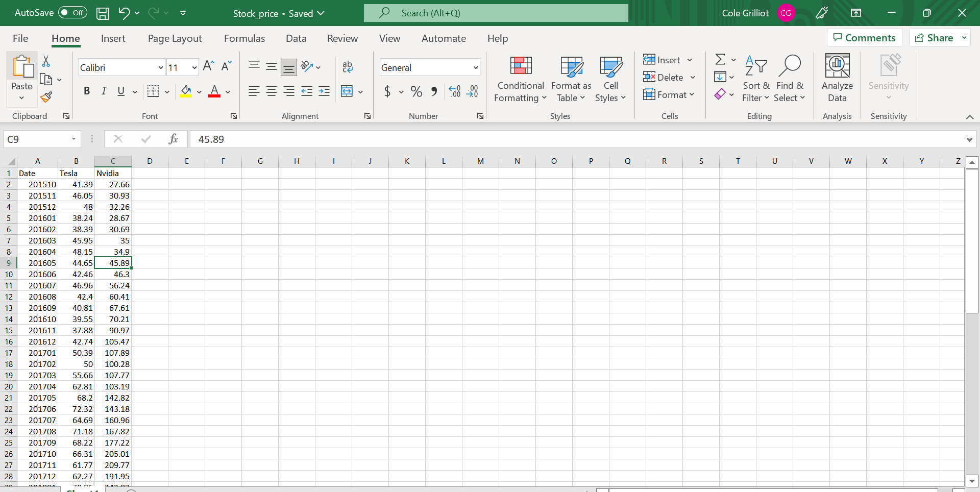Expand the formula bar
Image resolution: width=980 pixels, height=492 pixels.
pyautogui.click(x=969, y=139)
